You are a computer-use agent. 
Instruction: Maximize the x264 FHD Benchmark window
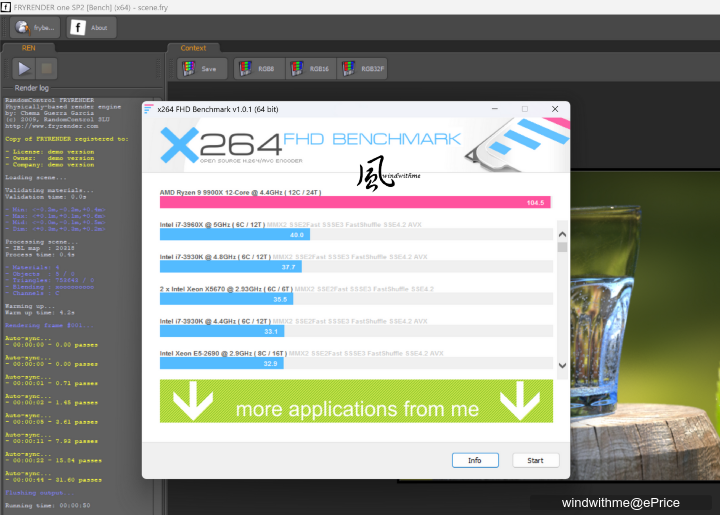[525, 108]
